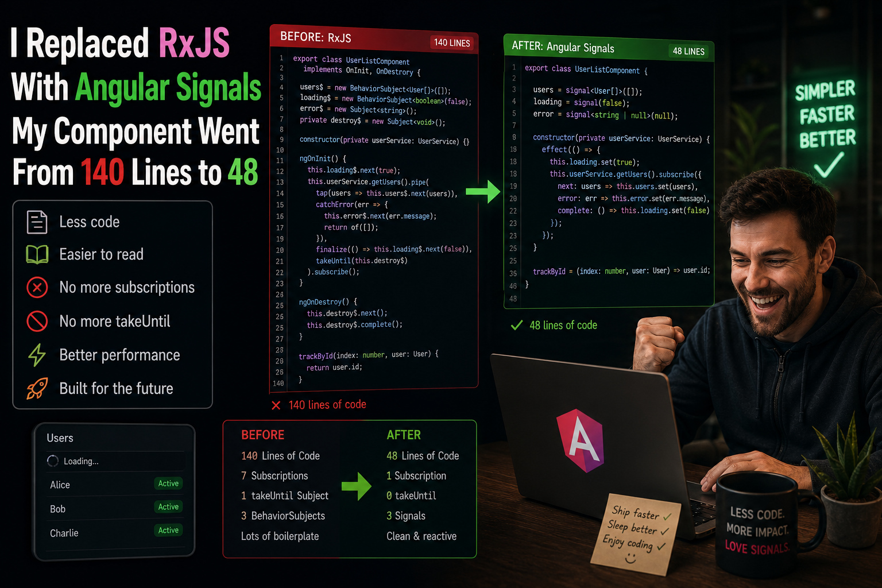
Task: Click the finalize(() => ...) code line
Action: pyautogui.click(x=394, y=249)
